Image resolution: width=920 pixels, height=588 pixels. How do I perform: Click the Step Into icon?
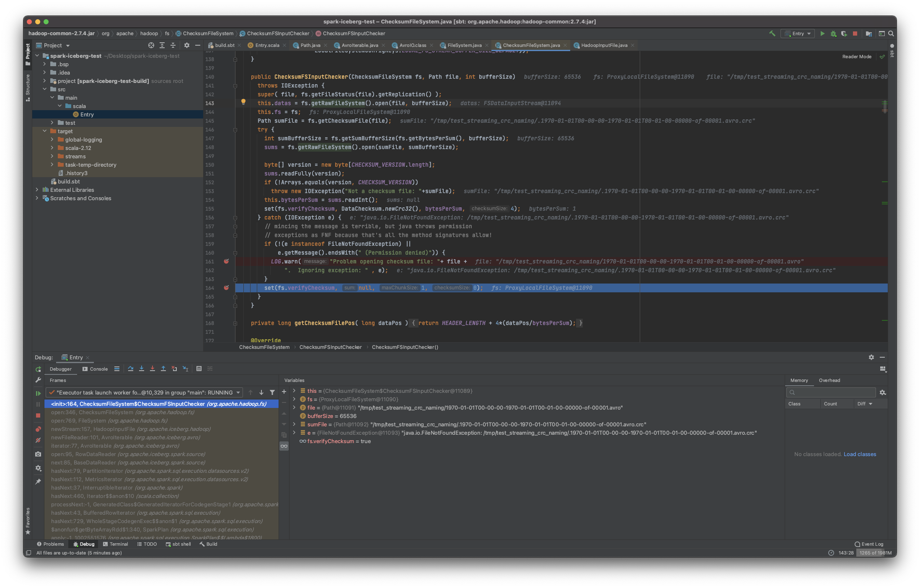pyautogui.click(x=142, y=369)
